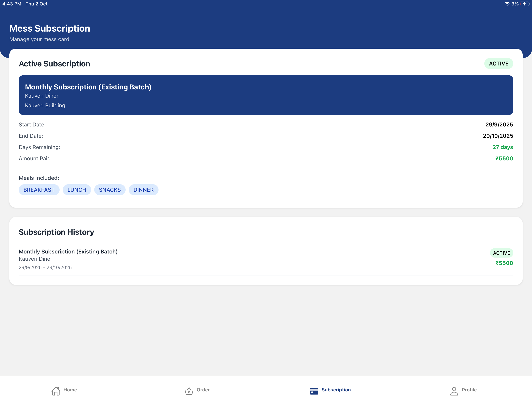This screenshot has width=532, height=399.
Task: Open the Monthly Subscription blue plan card title
Action: click(88, 87)
